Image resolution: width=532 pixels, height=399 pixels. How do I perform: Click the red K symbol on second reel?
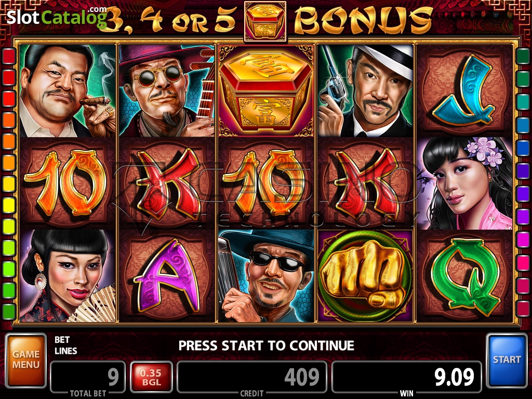point(167,183)
